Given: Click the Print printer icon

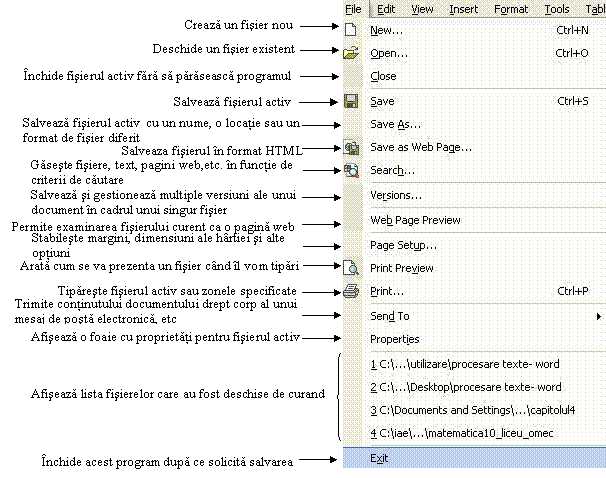Looking at the screenshot, I should tap(351, 291).
